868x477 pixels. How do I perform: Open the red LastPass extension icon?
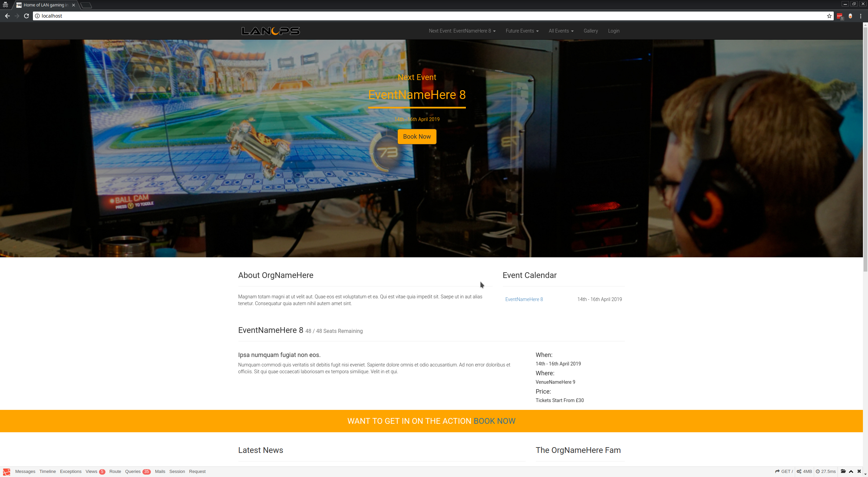pyautogui.click(x=840, y=16)
